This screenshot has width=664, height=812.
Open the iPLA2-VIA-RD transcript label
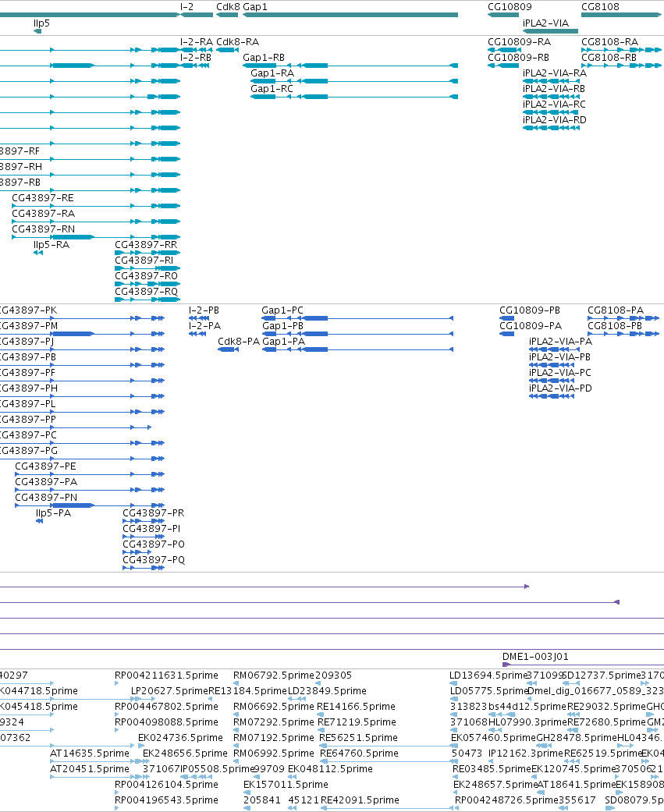(555, 119)
